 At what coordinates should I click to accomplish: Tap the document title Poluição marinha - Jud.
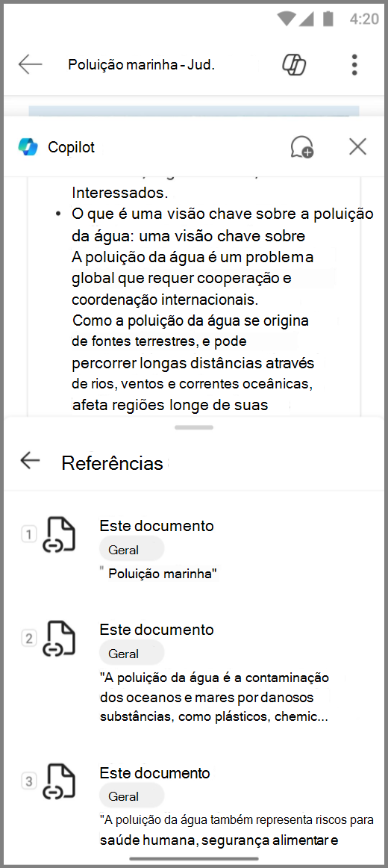click(x=141, y=65)
